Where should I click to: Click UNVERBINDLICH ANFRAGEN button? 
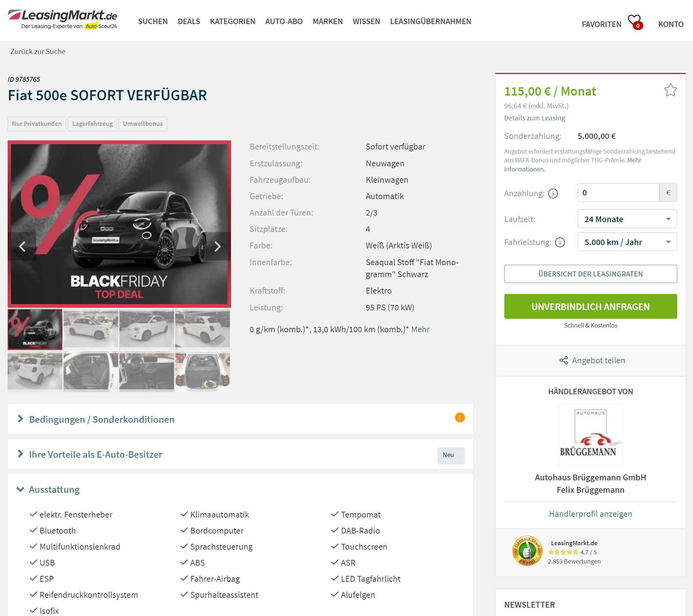pyautogui.click(x=590, y=306)
